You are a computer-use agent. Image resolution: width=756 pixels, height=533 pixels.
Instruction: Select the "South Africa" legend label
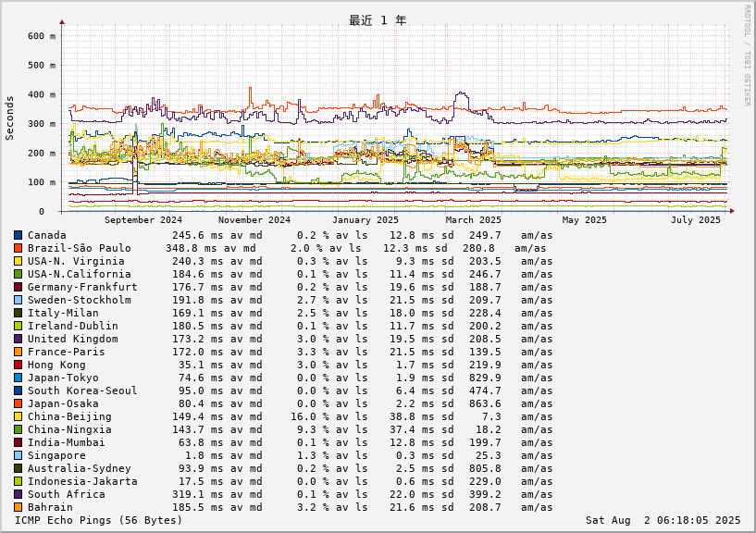(x=66, y=494)
